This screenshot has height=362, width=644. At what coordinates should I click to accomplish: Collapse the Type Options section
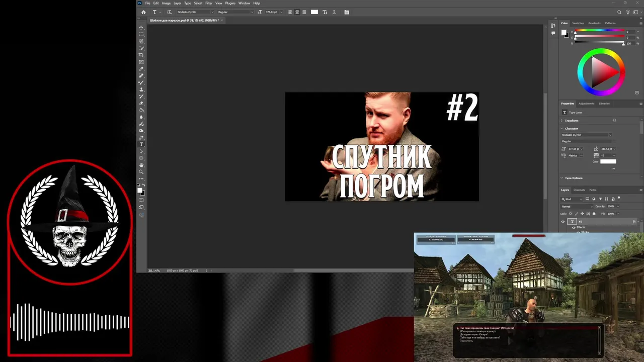click(x=562, y=178)
